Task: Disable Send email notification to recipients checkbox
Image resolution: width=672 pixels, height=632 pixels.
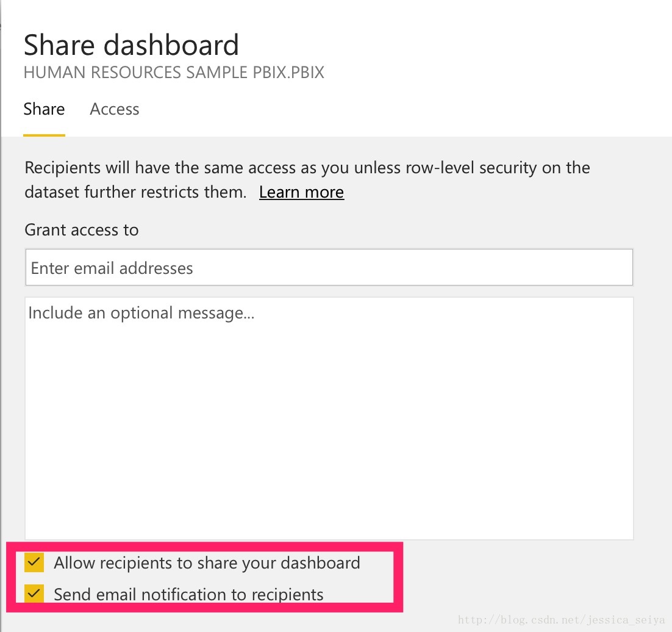Action: (34, 594)
